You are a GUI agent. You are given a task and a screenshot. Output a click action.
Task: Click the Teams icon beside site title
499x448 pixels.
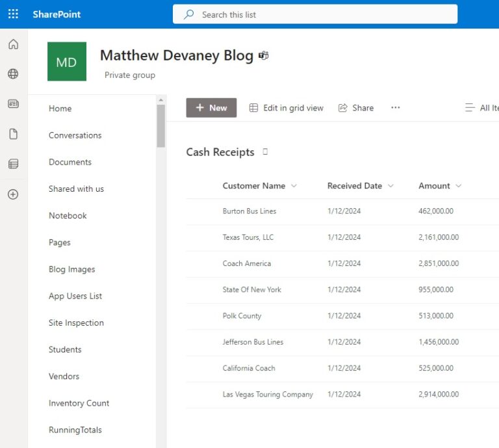(x=264, y=56)
